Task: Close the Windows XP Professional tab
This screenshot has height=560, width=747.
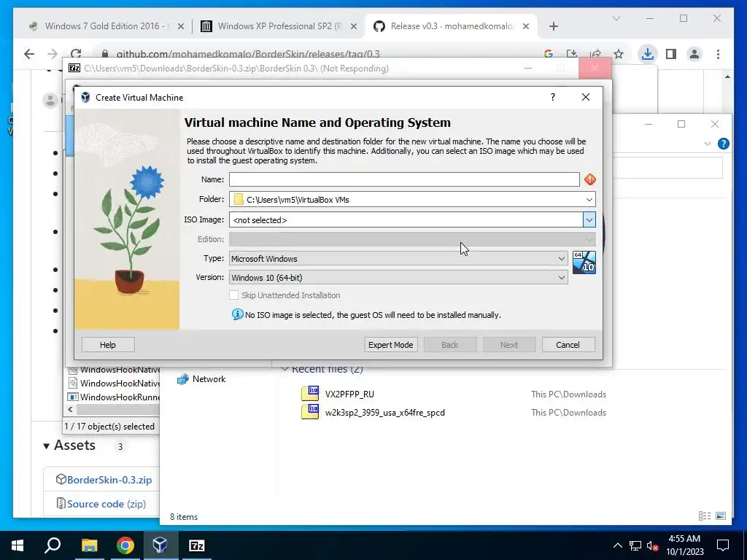Action: (x=354, y=26)
